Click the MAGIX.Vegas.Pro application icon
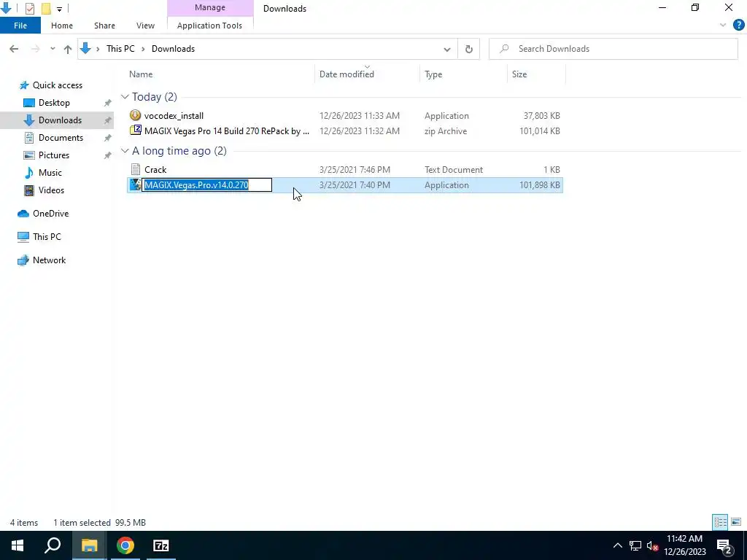Viewport: 747px width, 560px height. click(135, 184)
